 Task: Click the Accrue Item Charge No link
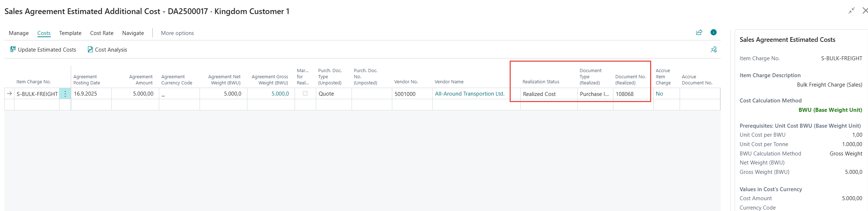[x=659, y=94]
